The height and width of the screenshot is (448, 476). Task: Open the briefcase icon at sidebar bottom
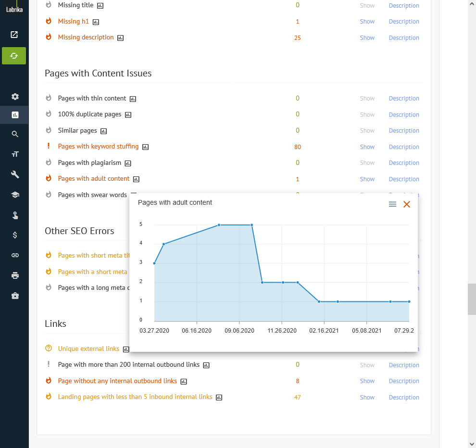(x=15, y=296)
